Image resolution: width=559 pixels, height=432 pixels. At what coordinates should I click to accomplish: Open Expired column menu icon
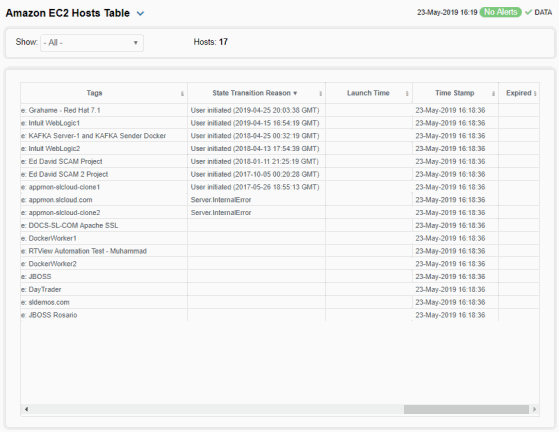point(535,93)
